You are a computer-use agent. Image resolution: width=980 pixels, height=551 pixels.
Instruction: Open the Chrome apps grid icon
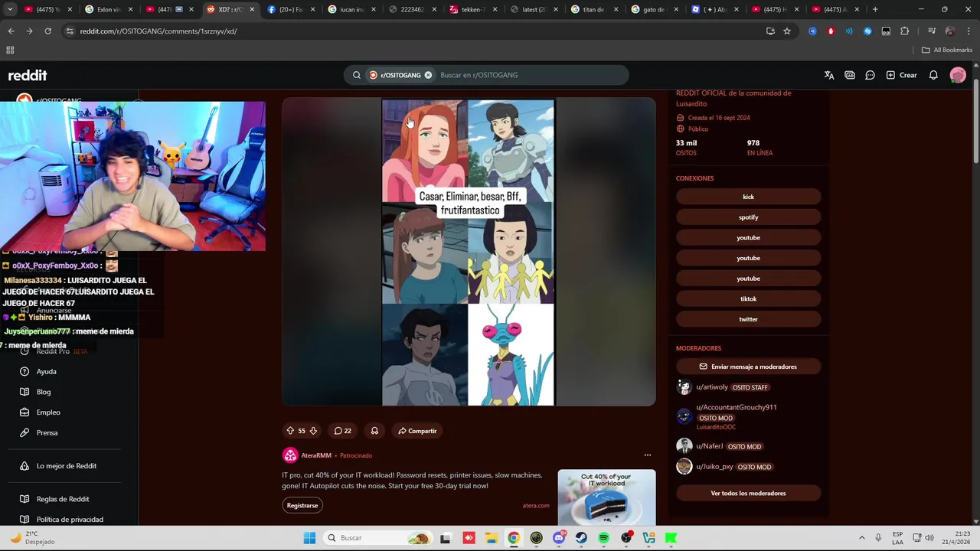tap(10, 50)
